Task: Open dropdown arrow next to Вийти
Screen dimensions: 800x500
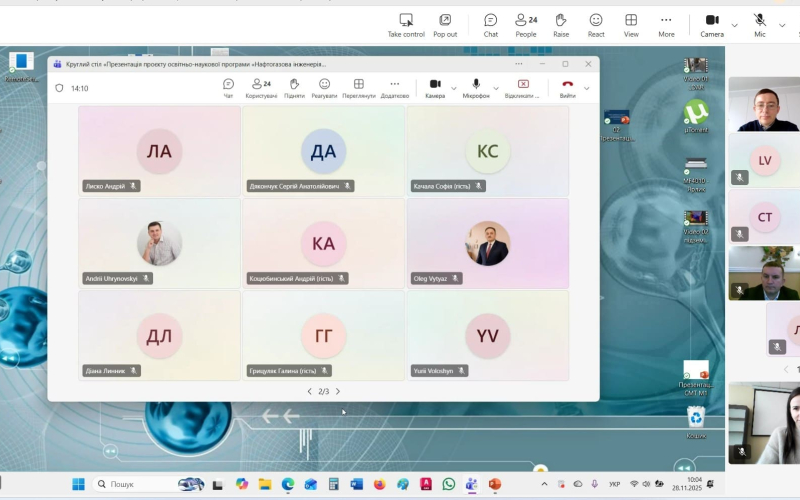Action: pyautogui.click(x=586, y=88)
